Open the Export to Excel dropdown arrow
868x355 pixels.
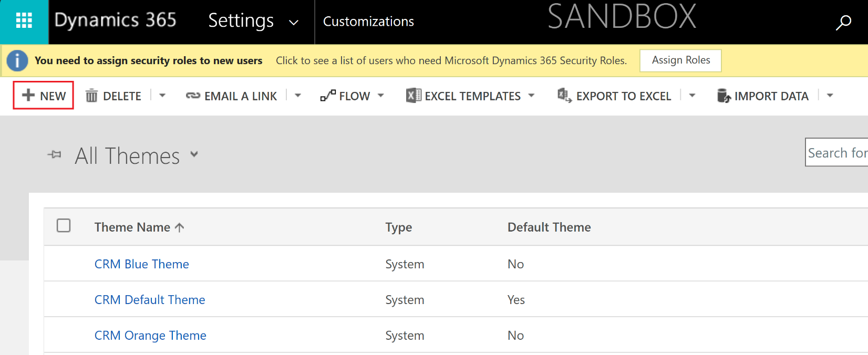(692, 96)
